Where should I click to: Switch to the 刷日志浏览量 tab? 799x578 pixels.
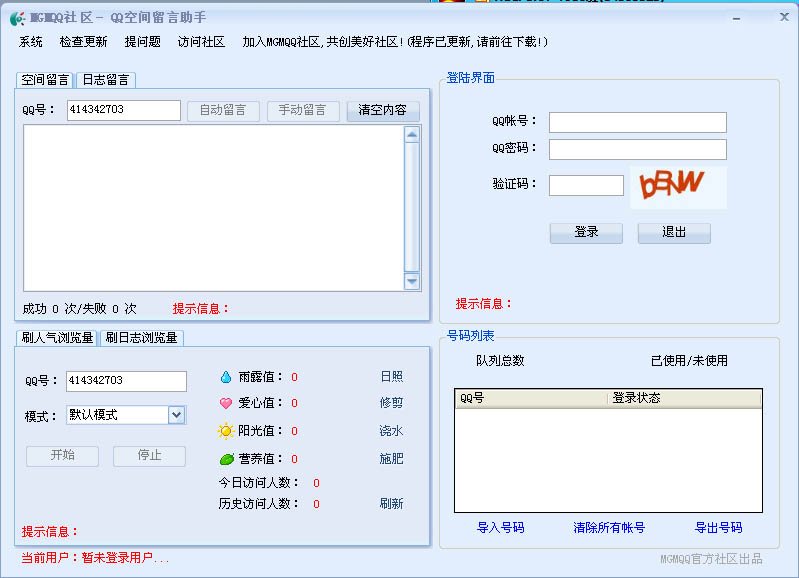[x=141, y=338]
